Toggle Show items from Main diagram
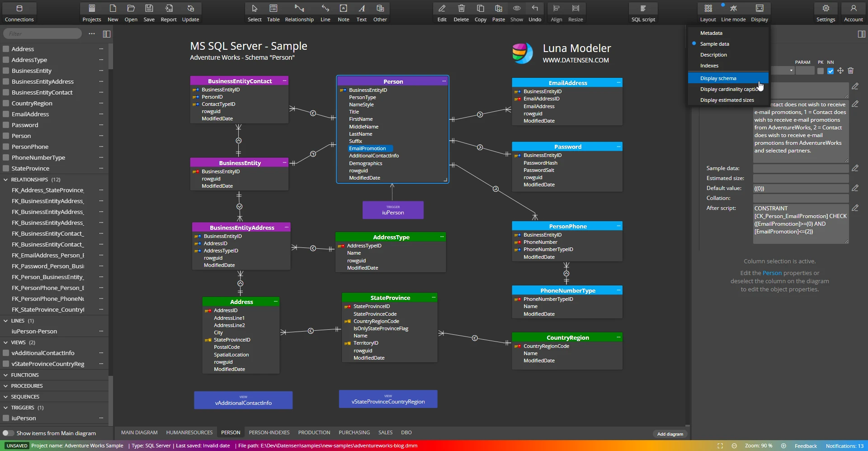The height and width of the screenshot is (451, 868). [8, 433]
